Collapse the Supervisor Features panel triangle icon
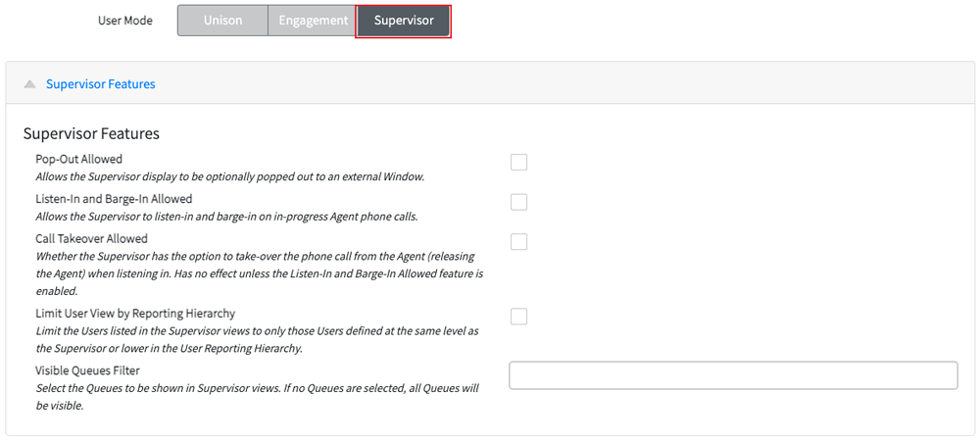This screenshot has width=980, height=443. pos(29,83)
